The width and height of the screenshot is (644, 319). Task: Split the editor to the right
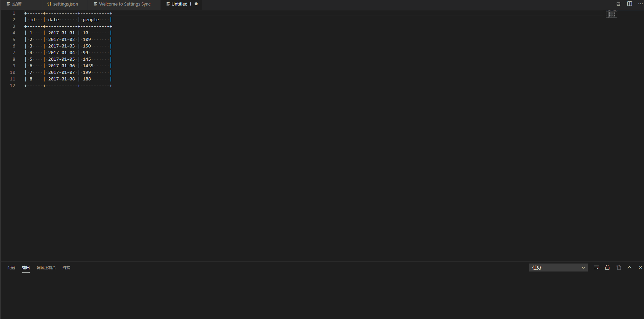(x=629, y=4)
